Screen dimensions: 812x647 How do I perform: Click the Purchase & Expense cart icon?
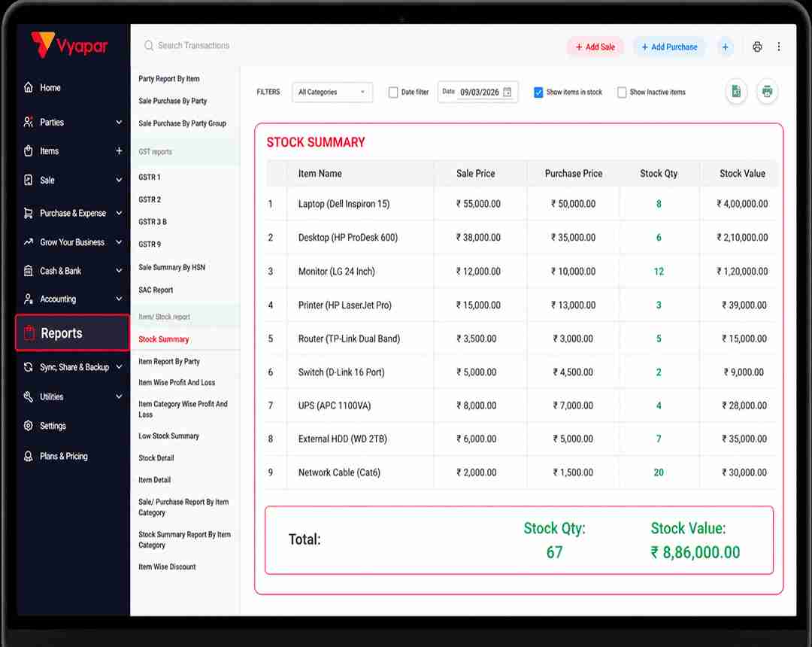tap(29, 213)
